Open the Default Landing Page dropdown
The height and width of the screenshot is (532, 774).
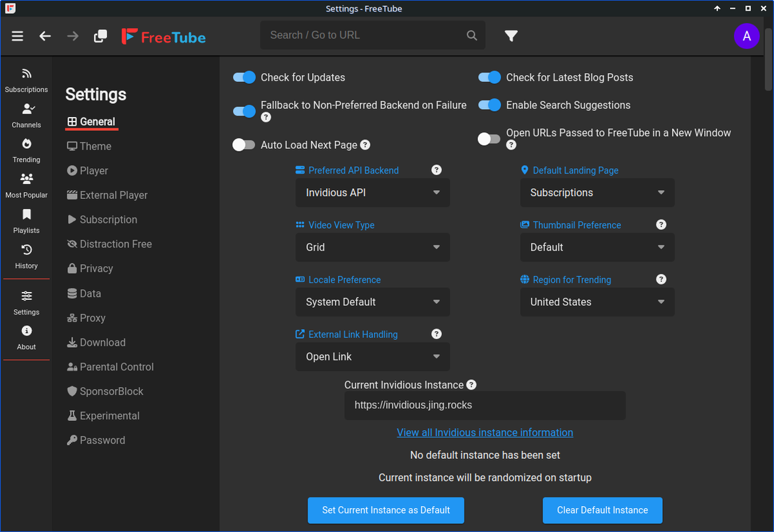click(597, 193)
